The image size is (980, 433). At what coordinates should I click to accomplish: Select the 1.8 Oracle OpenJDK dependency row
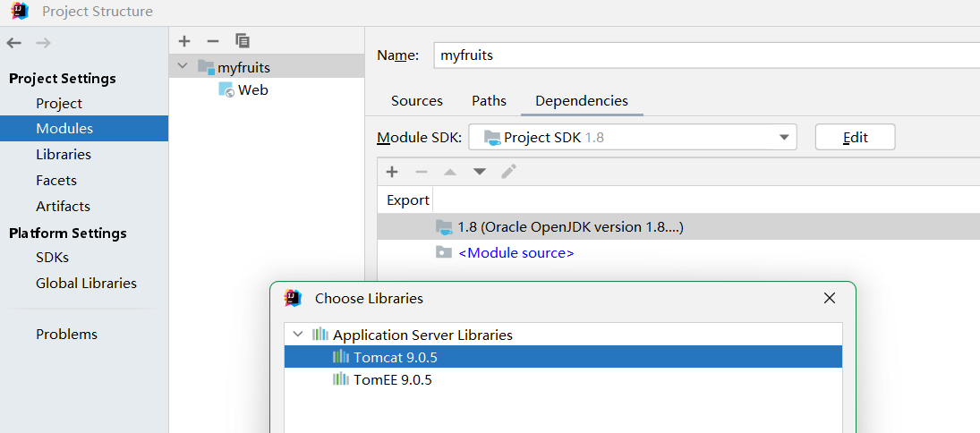pyautogui.click(x=678, y=227)
